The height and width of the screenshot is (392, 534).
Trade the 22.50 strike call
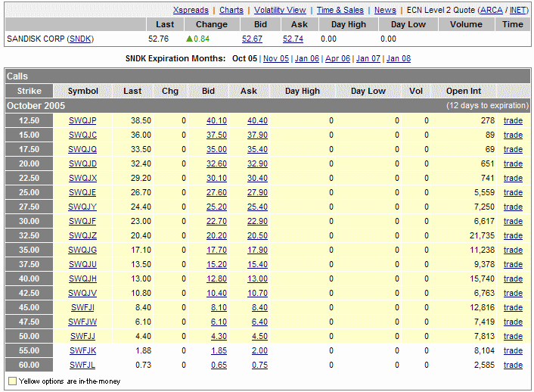coord(513,178)
